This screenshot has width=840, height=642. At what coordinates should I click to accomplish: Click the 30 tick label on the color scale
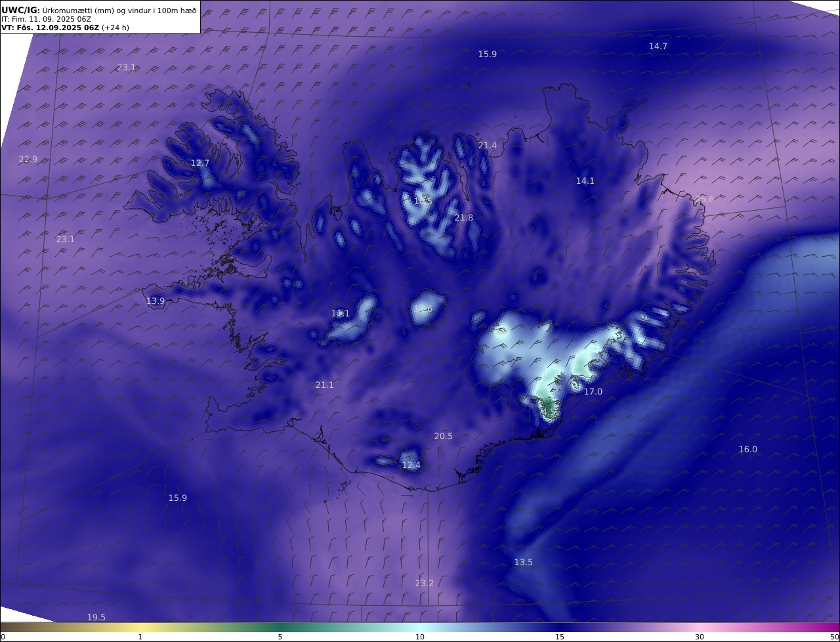[700, 637]
